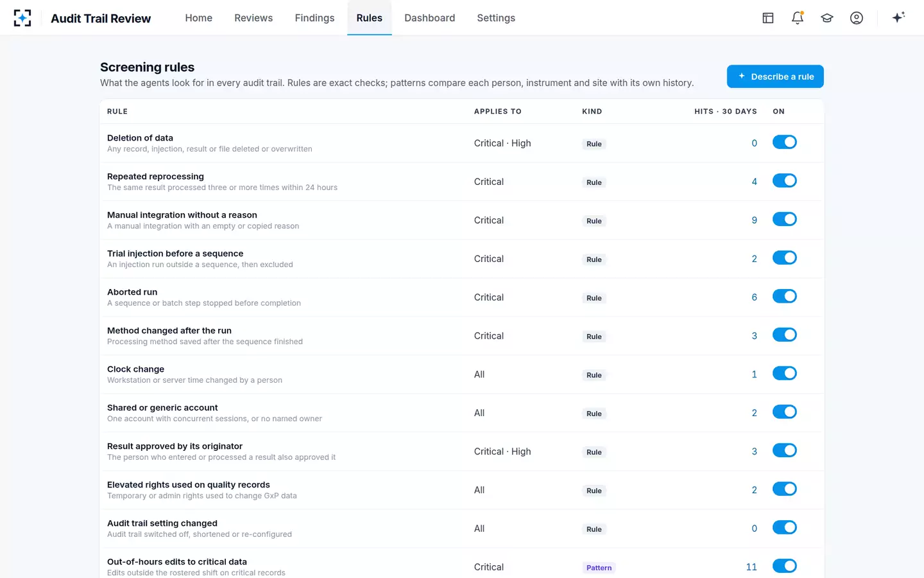The width and height of the screenshot is (924, 578).
Task: Toggle Audit trail setting changed rule
Action: click(784, 527)
